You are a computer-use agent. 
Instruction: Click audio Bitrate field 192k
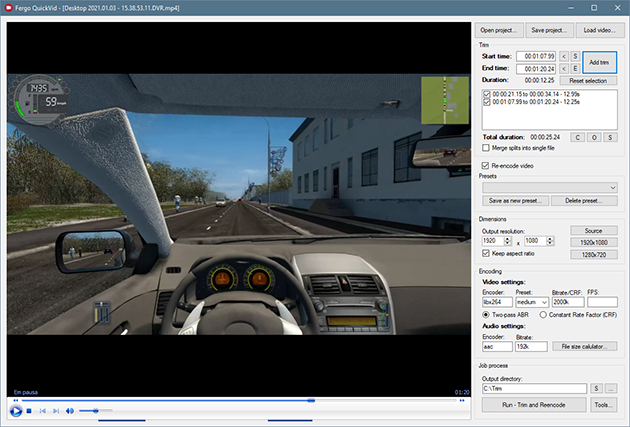[x=531, y=347]
